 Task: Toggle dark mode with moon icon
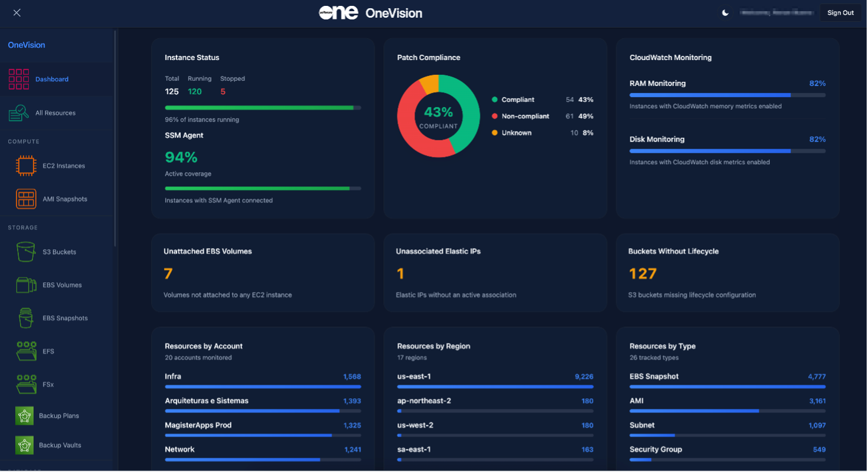(x=726, y=13)
